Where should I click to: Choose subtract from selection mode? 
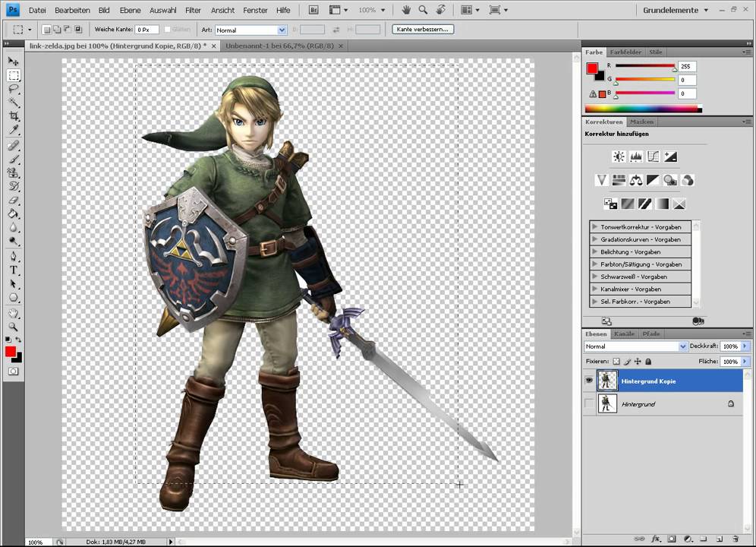[68, 30]
